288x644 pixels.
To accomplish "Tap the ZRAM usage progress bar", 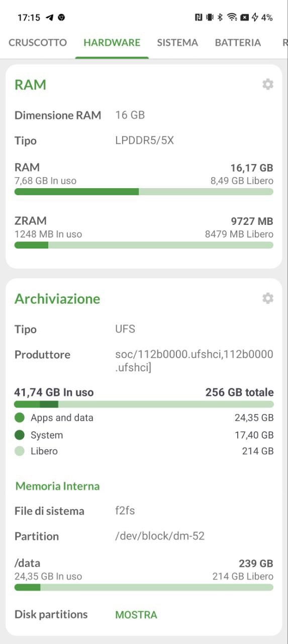I will [144, 245].
